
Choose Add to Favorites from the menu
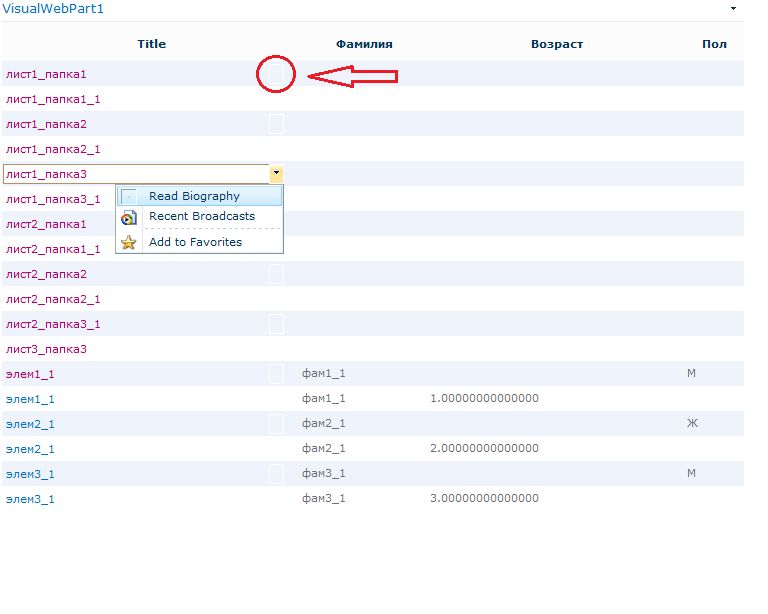[x=199, y=242]
